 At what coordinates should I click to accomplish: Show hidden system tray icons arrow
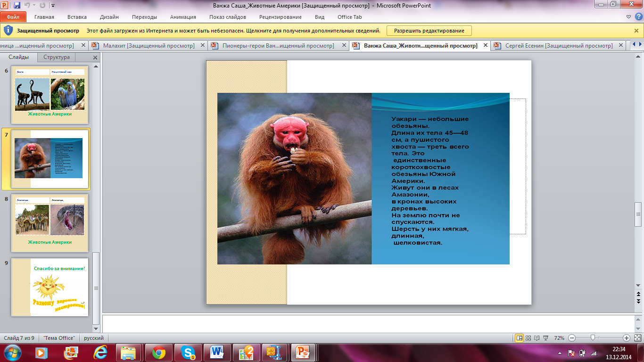pyautogui.click(x=559, y=353)
